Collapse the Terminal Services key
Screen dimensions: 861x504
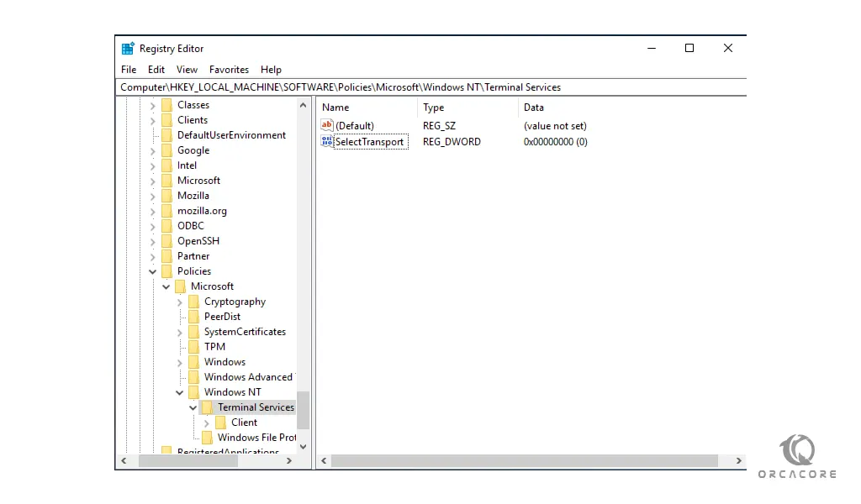click(x=193, y=407)
